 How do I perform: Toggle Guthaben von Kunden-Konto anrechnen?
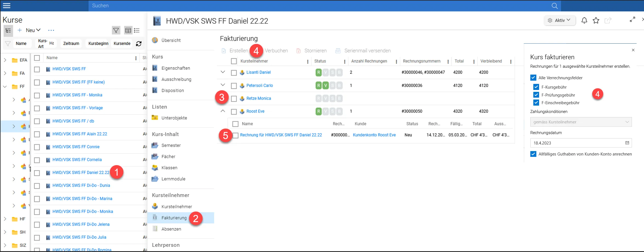point(533,154)
